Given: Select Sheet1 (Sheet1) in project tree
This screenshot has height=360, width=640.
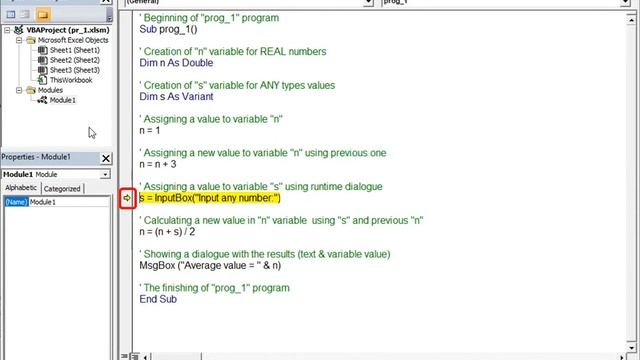Looking at the screenshot, I should tap(75, 50).
